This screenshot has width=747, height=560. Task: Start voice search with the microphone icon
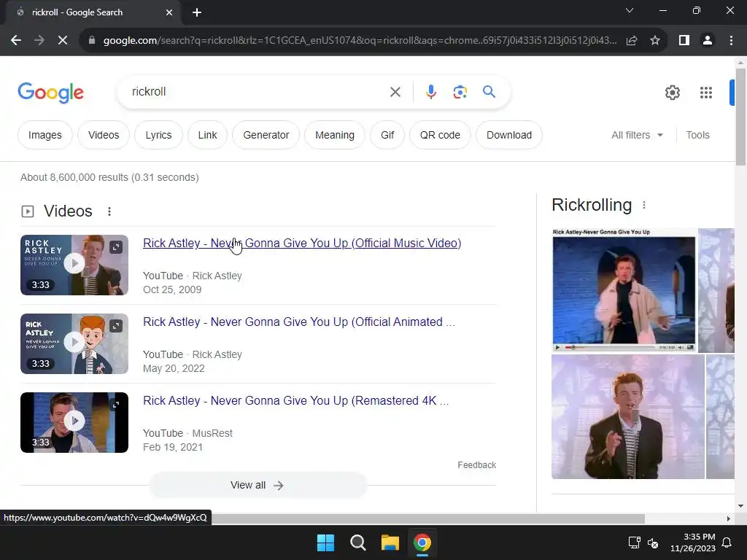[430, 92]
